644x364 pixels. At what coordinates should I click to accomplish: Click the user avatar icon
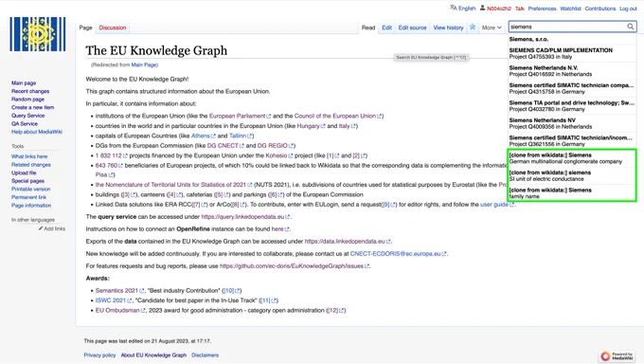[483, 8]
